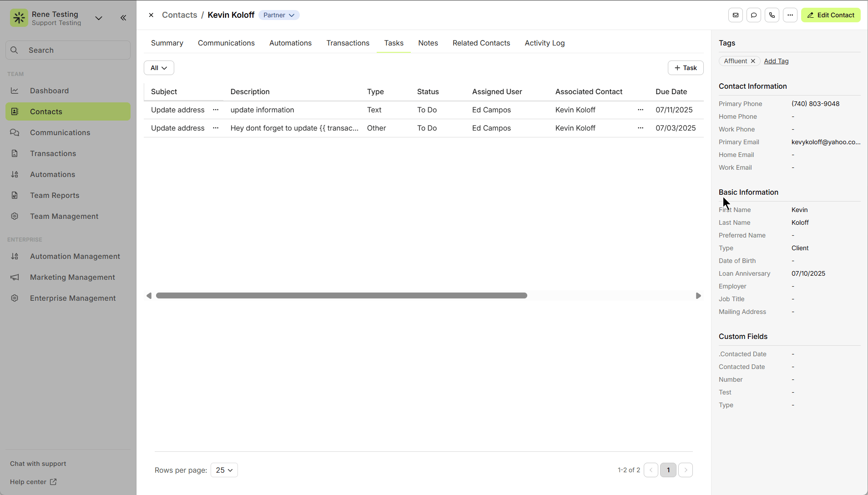Open Team Reports in the sidebar
The image size is (868, 495).
(x=55, y=195)
